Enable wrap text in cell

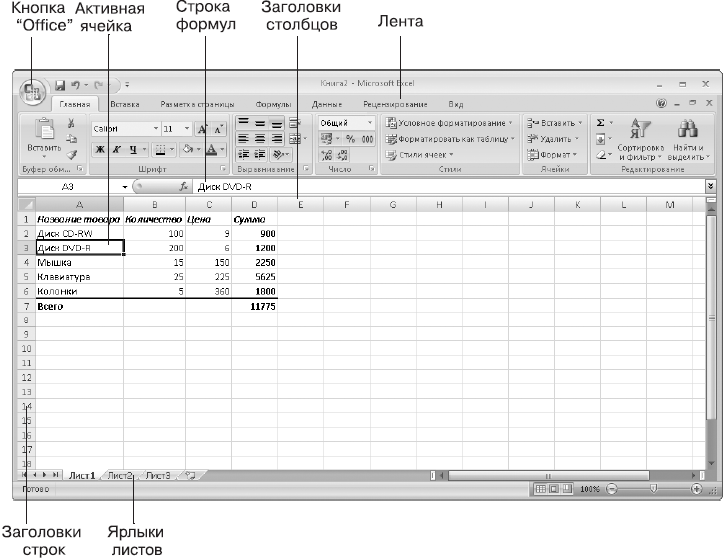[x=294, y=123]
